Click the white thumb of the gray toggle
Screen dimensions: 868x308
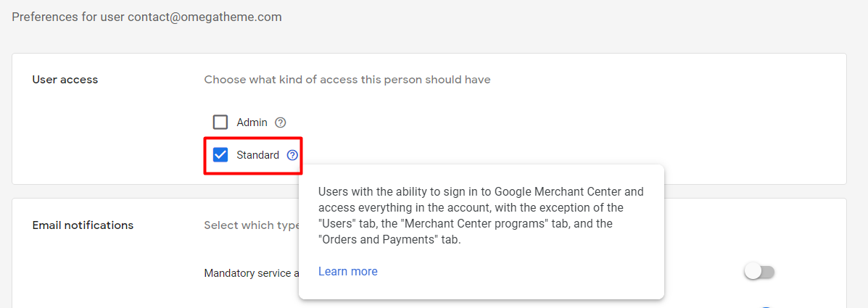tap(753, 272)
